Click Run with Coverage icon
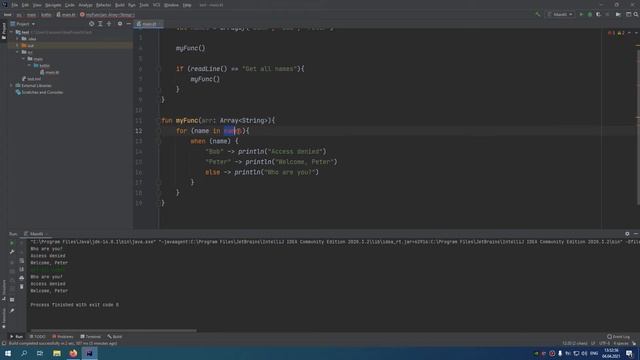This screenshot has height=360, width=640. point(598,14)
